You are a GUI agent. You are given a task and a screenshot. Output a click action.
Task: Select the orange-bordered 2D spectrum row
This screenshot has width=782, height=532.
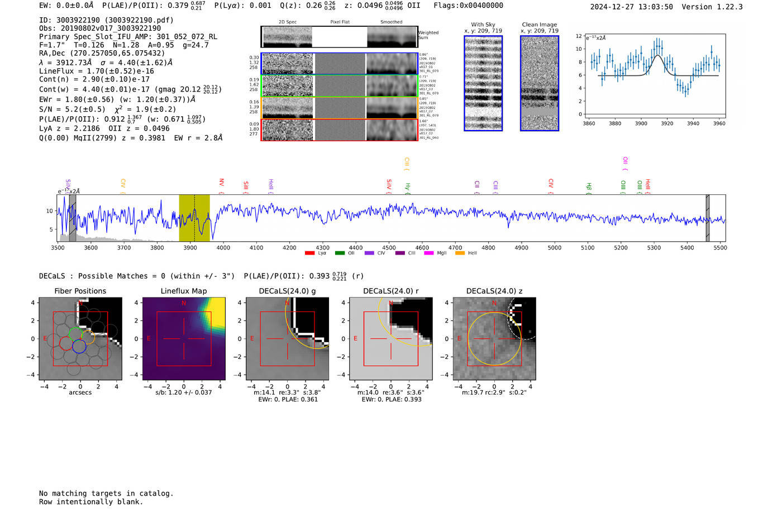(x=339, y=108)
